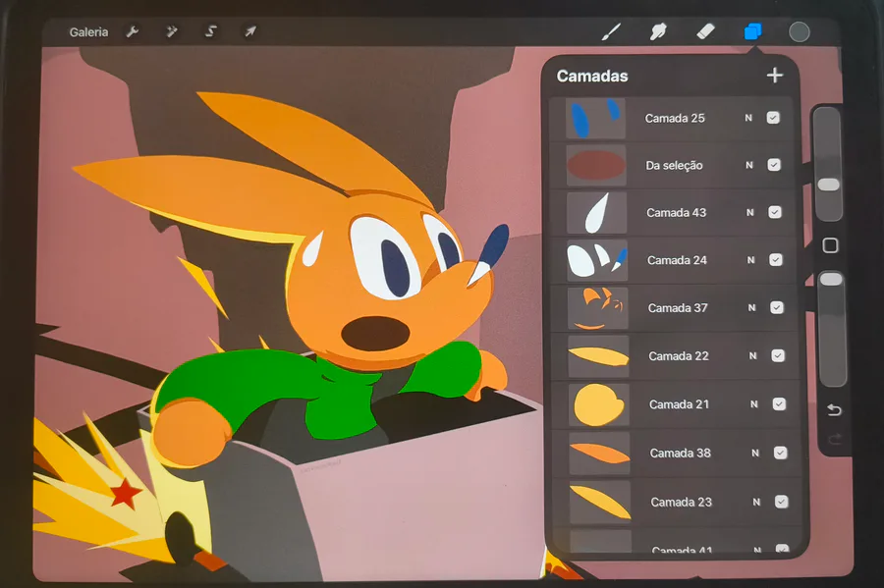Open blend mode N for Camada 25

[x=748, y=118]
